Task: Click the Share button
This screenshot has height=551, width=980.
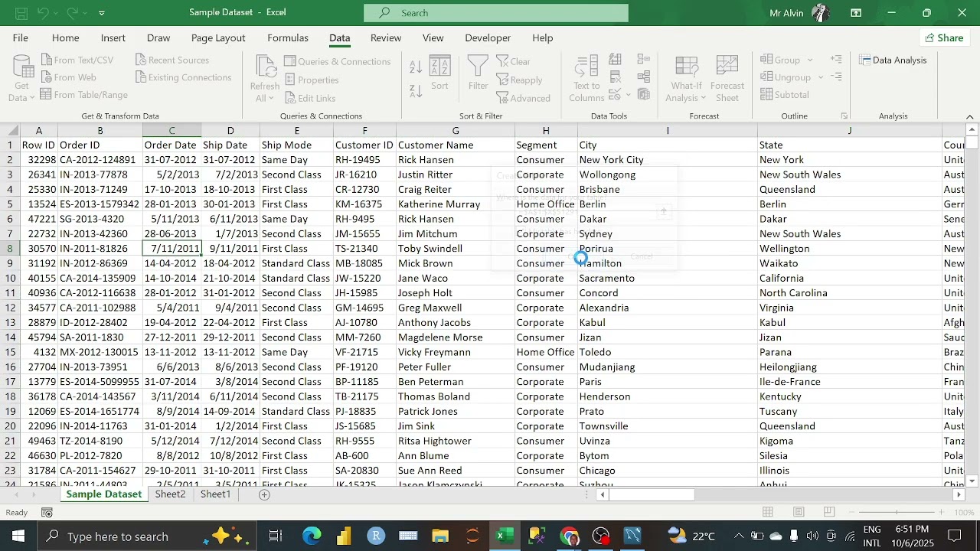Action: pyautogui.click(x=943, y=37)
